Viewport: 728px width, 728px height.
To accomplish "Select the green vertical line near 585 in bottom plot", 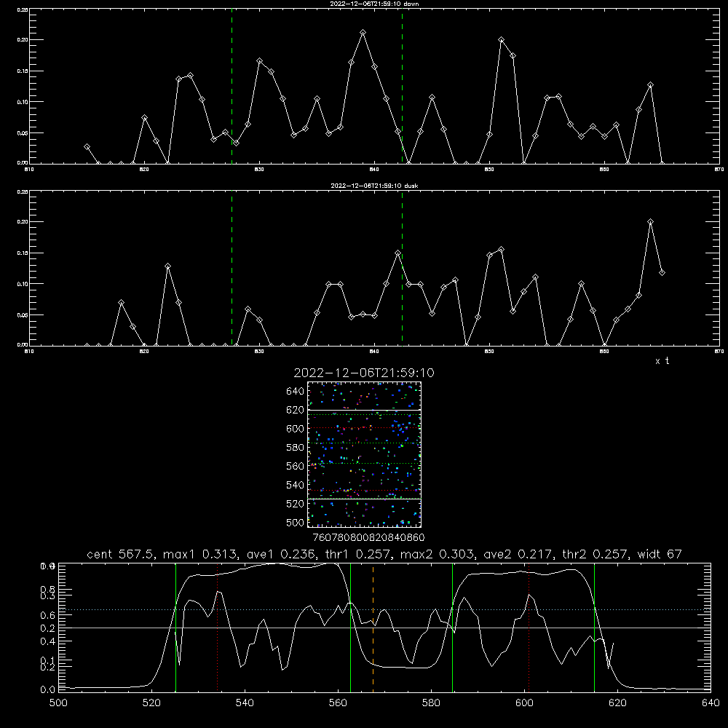I will 452,628.
